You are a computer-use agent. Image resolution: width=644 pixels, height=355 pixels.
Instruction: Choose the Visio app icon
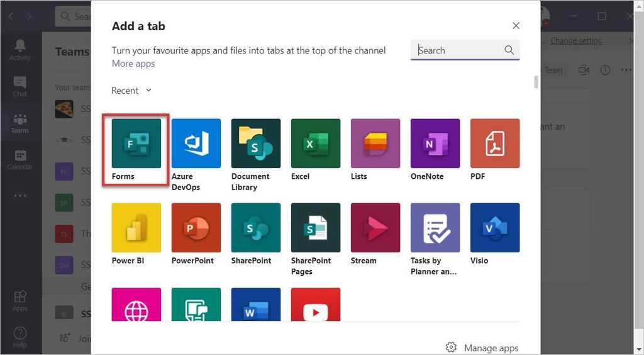tap(494, 228)
